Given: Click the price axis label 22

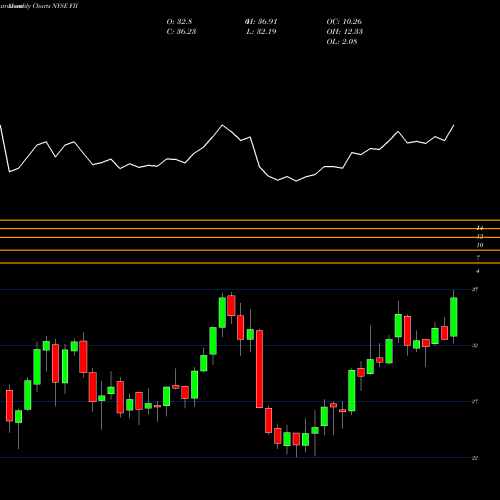Looking at the screenshot, I should (x=475, y=458).
